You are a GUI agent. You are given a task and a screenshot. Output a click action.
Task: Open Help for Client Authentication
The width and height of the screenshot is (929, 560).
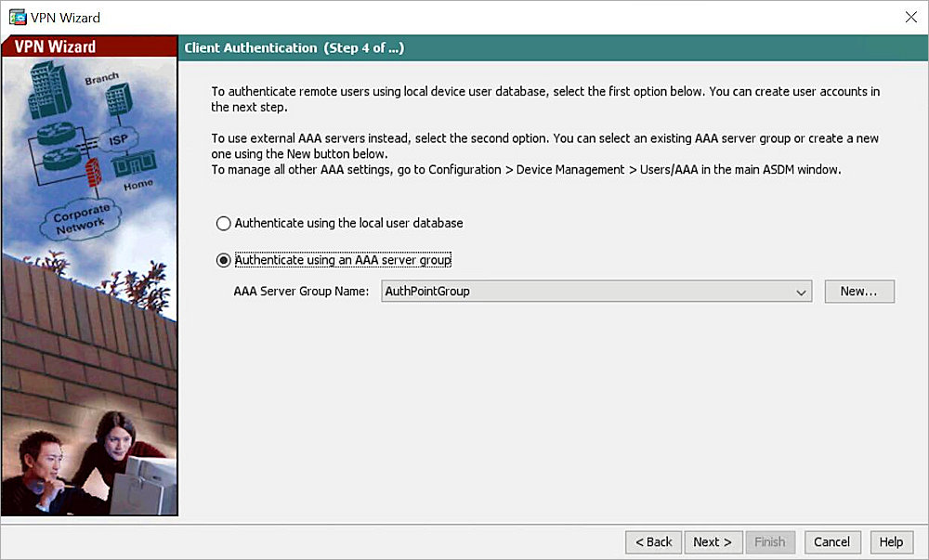(890, 541)
